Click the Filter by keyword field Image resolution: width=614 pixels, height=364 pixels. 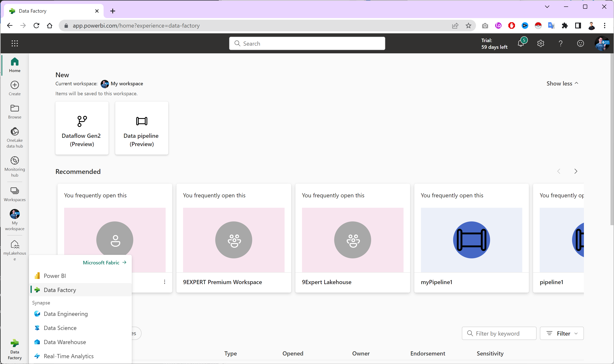tap(499, 333)
